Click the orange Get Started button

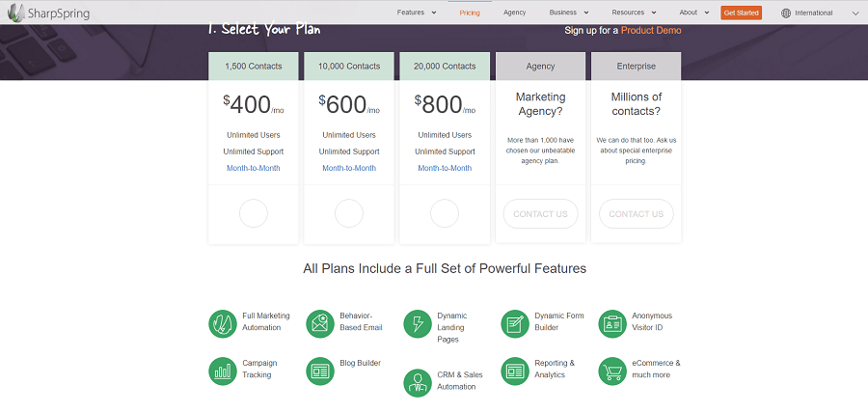coord(741,13)
